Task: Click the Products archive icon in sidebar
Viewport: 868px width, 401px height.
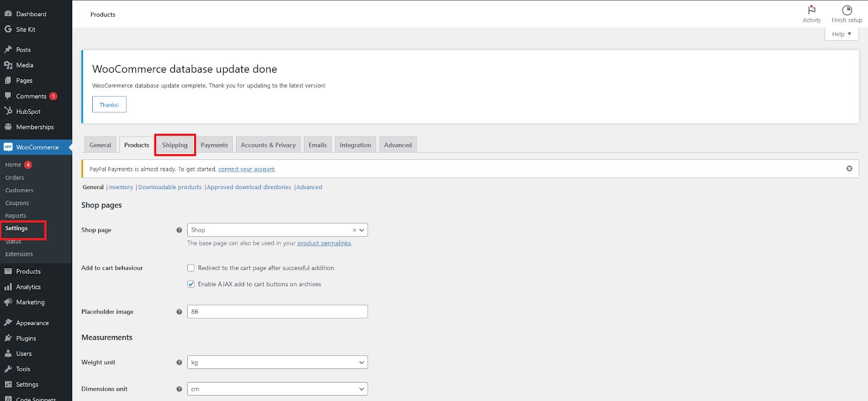Action: pos(8,271)
